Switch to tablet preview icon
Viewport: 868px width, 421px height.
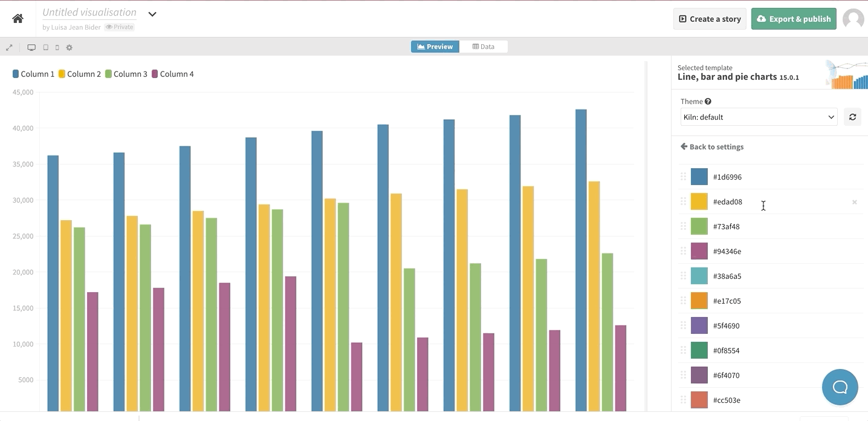click(45, 47)
